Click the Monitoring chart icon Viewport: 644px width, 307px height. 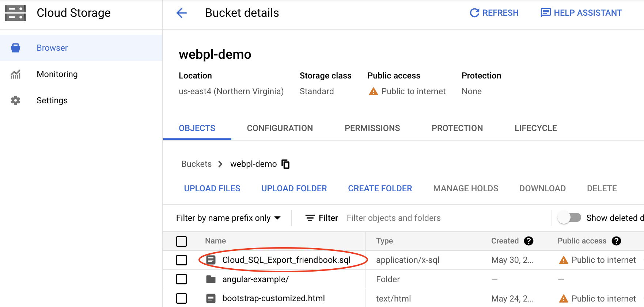pyautogui.click(x=15, y=74)
